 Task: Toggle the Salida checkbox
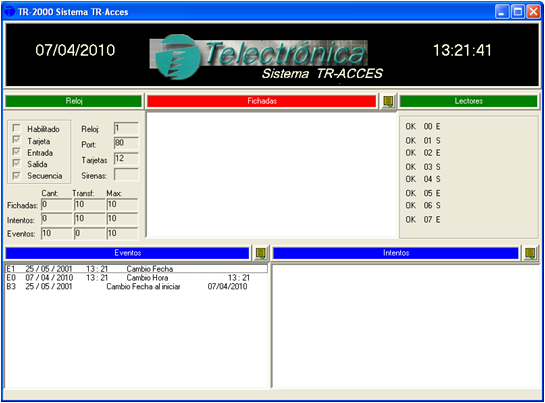(16, 163)
